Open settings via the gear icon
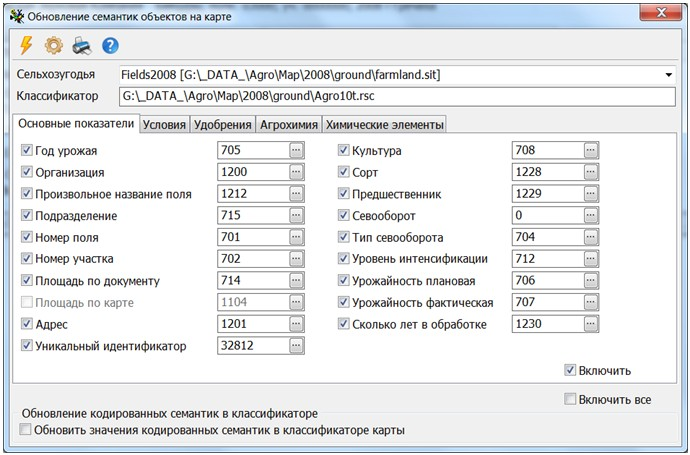The height and width of the screenshot is (455, 690). (54, 46)
